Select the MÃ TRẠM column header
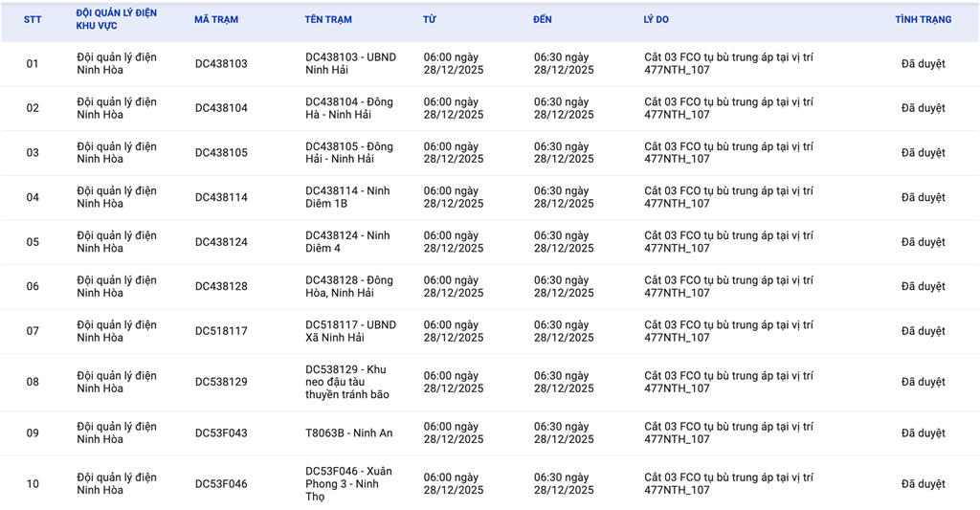Screen dimensions: 980x510 (216, 19)
